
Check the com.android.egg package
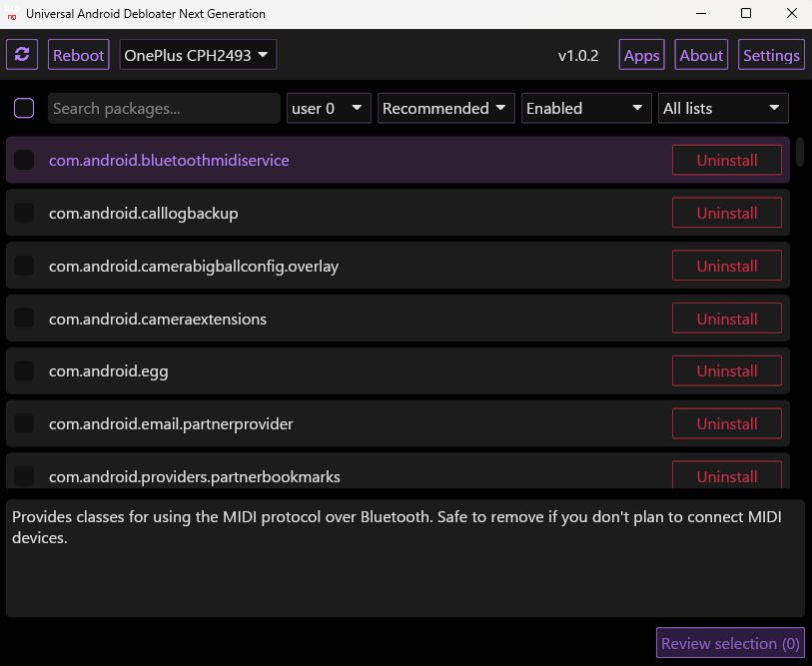[x=23, y=370]
